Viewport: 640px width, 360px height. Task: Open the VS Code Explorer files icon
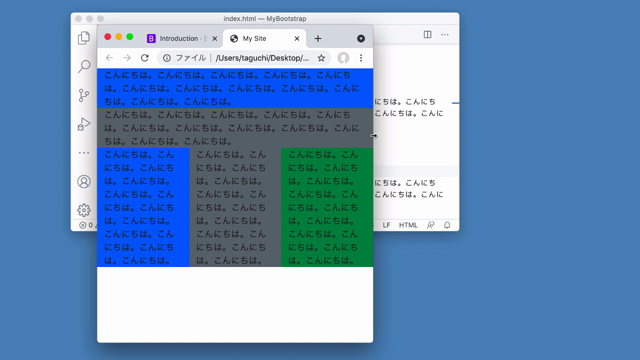(84, 38)
